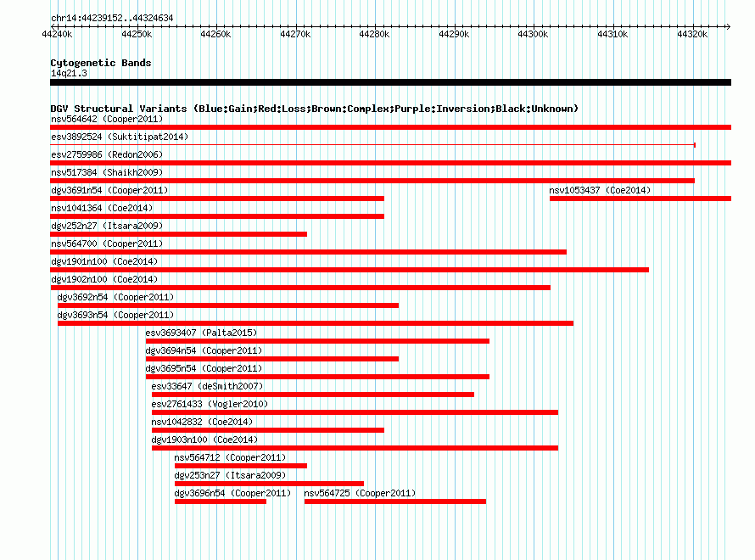Click the 44240k ruler label
The width and height of the screenshot is (755, 560).
tap(57, 34)
